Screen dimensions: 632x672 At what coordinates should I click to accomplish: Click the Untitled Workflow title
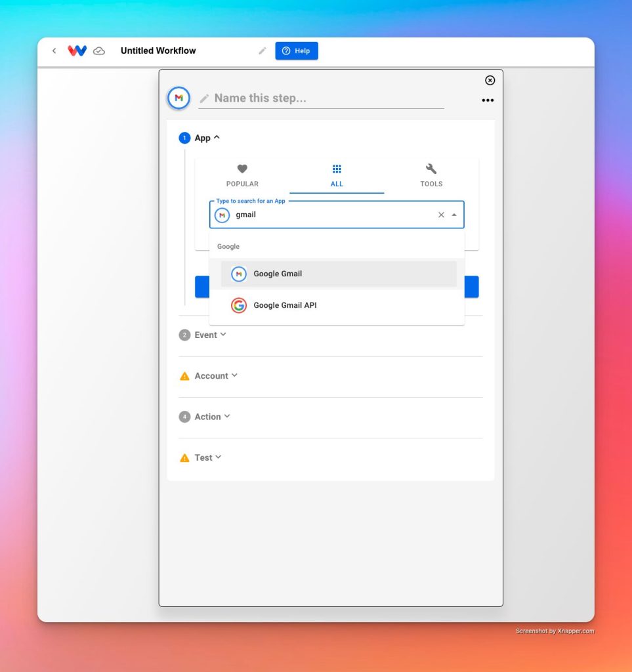[x=158, y=51]
